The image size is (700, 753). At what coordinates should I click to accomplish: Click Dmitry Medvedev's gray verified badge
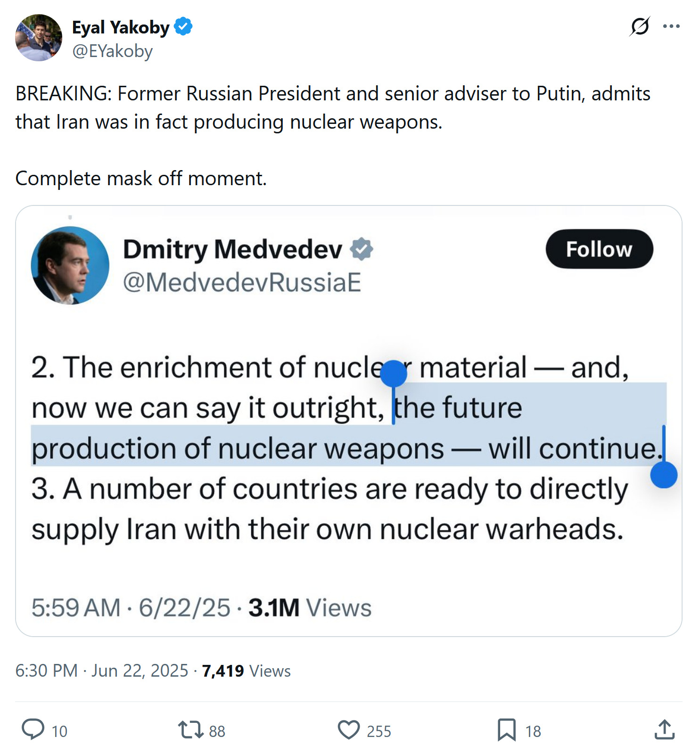coord(362,249)
